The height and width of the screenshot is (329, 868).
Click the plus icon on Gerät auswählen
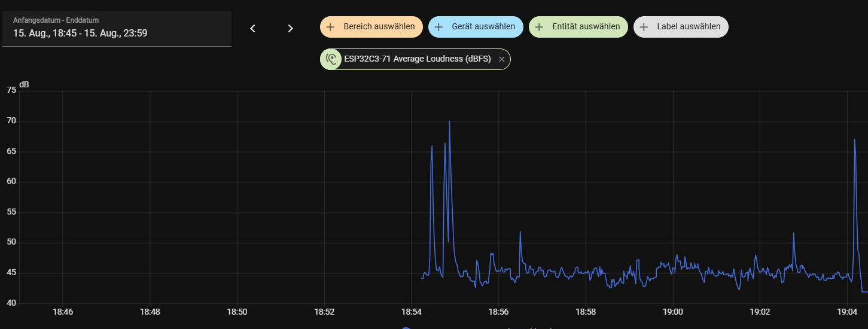pos(438,27)
